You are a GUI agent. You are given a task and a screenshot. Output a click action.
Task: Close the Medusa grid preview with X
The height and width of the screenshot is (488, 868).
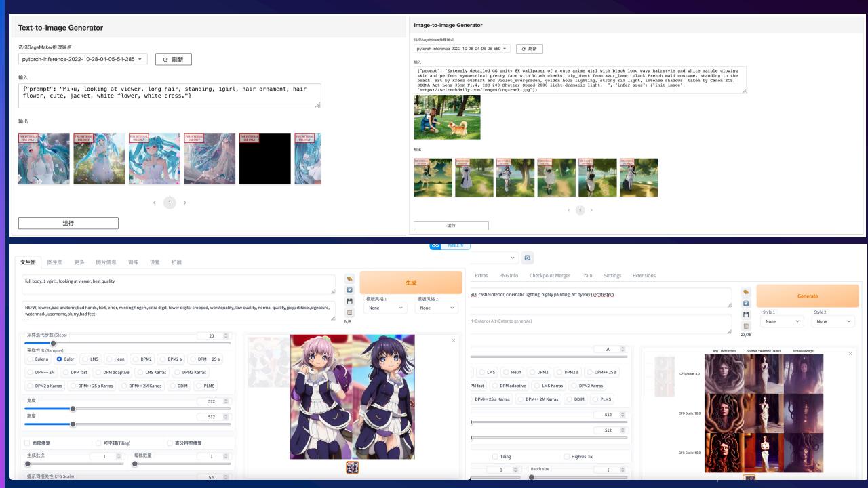tap(850, 354)
